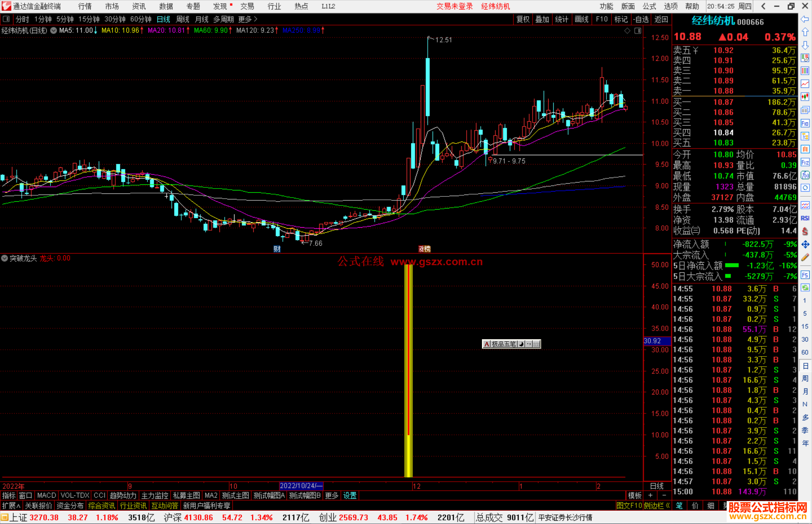812x524 pixels.
Task: Expand the 扩展 panel at bottom left
Action: [11, 506]
